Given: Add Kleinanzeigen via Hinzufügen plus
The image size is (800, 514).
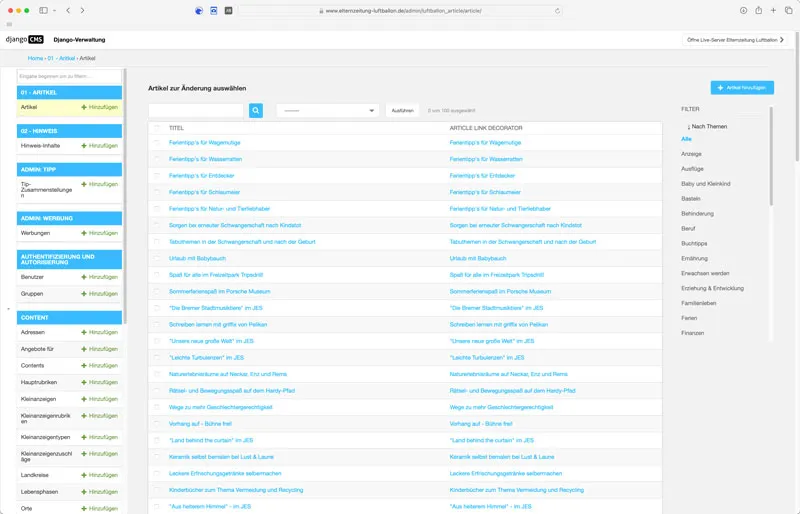Looking at the screenshot, I should point(99,399).
